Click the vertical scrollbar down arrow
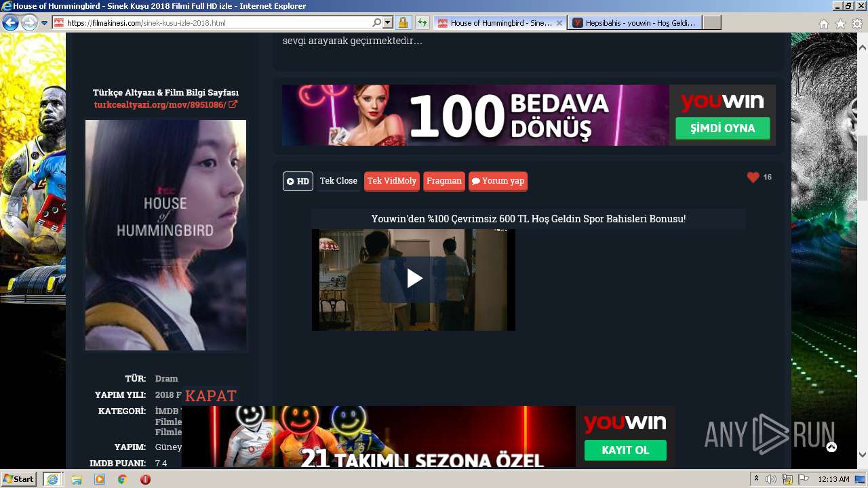 click(x=863, y=455)
